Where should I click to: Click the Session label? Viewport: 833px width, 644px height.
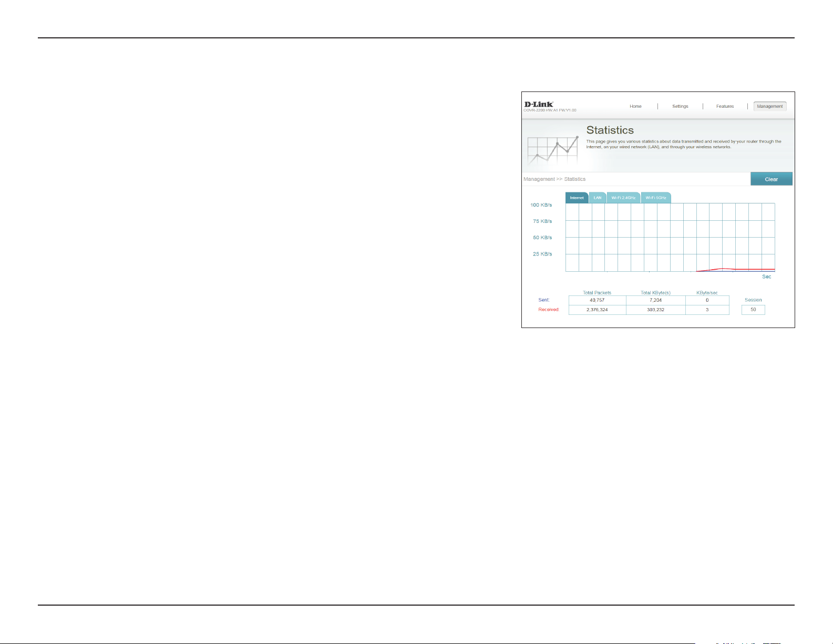pyautogui.click(x=753, y=300)
